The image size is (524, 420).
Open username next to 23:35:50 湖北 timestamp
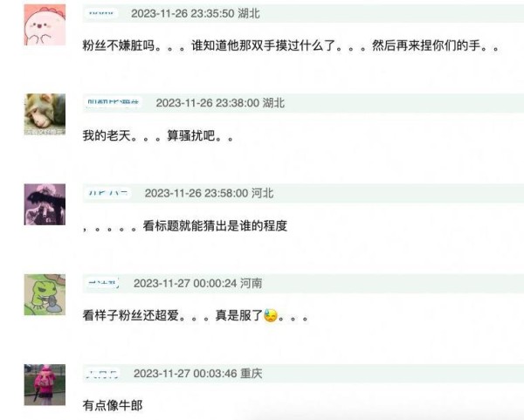tap(101, 13)
